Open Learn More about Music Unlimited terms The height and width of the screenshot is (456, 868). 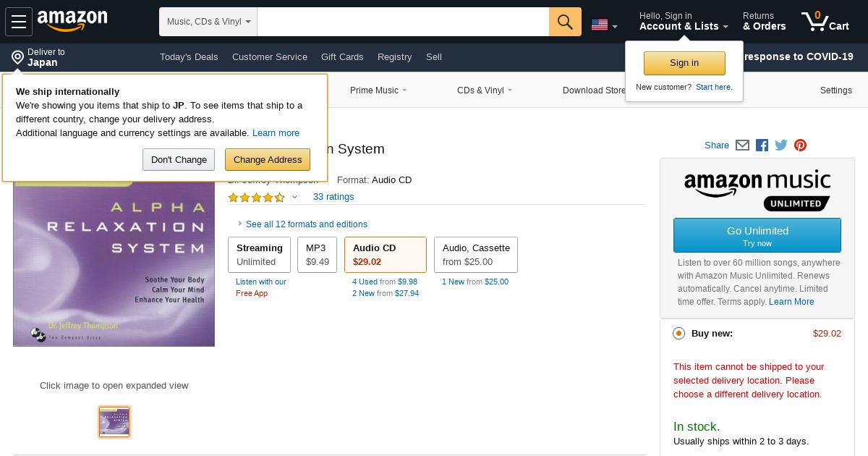pyautogui.click(x=791, y=302)
